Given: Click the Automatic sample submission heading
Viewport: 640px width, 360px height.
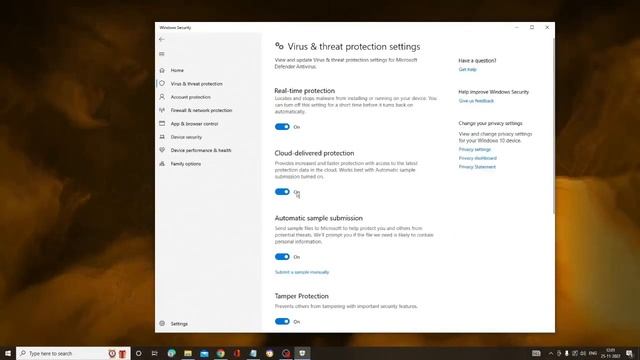Looking at the screenshot, I should (x=318, y=218).
